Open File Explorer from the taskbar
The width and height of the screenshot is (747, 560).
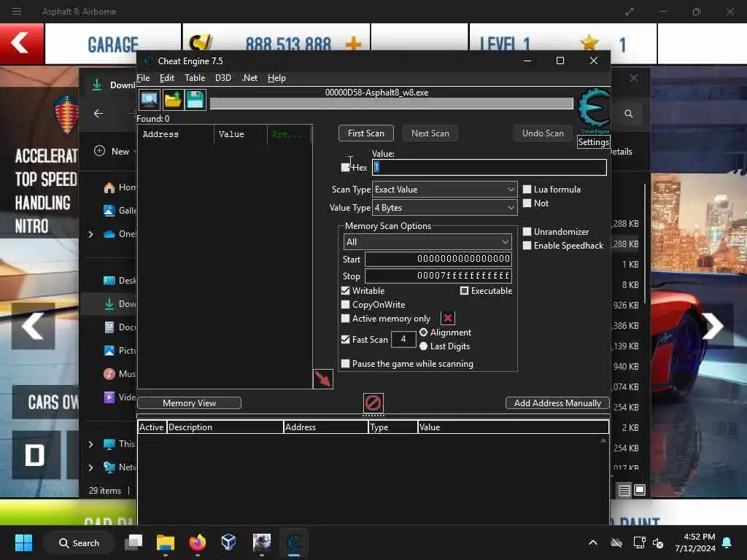166,542
